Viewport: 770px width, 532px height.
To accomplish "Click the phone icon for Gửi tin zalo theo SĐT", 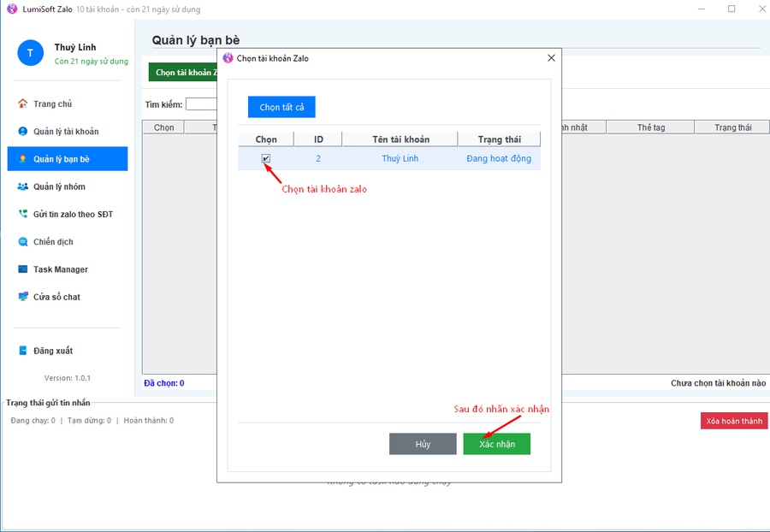I will click(x=23, y=214).
